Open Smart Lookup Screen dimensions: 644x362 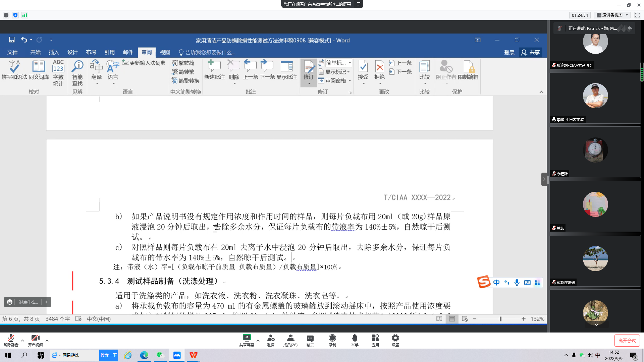click(77, 73)
